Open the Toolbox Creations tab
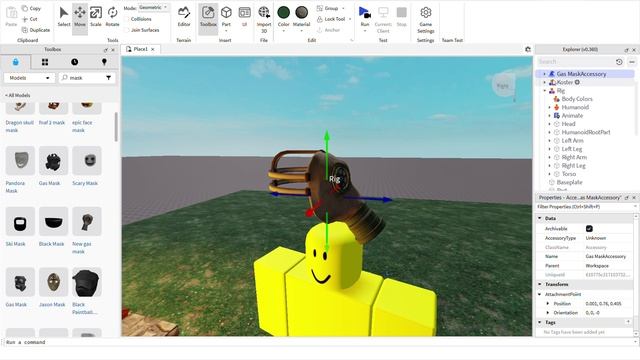640x360 pixels. (104, 62)
